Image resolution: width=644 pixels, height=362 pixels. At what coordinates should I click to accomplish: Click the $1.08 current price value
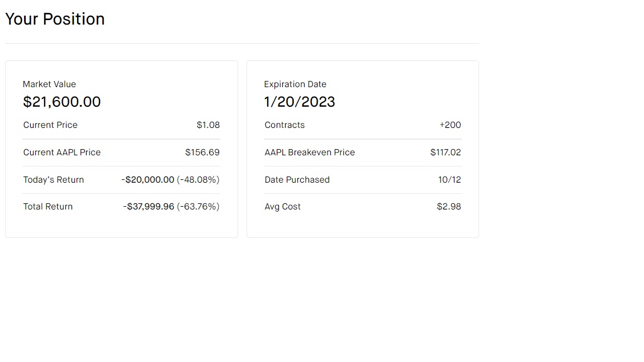pos(208,125)
